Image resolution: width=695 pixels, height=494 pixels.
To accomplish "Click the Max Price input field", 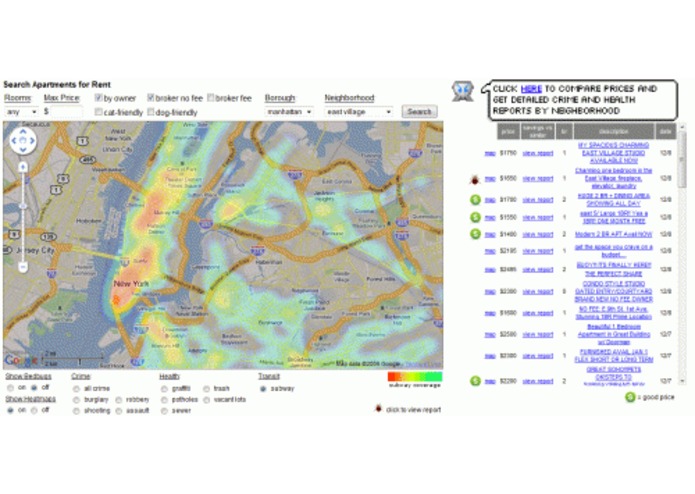I will (66, 112).
